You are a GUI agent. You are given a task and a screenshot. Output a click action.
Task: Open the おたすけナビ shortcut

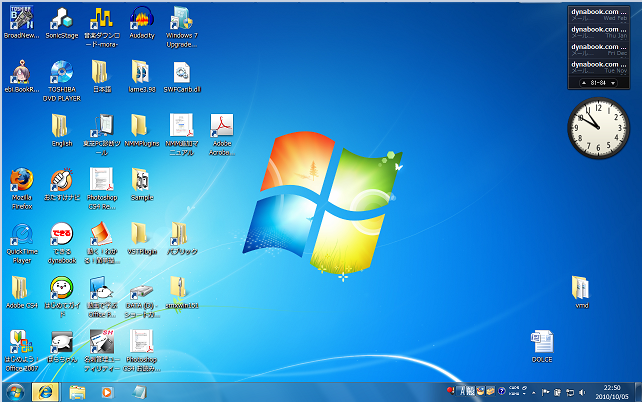[x=62, y=185]
